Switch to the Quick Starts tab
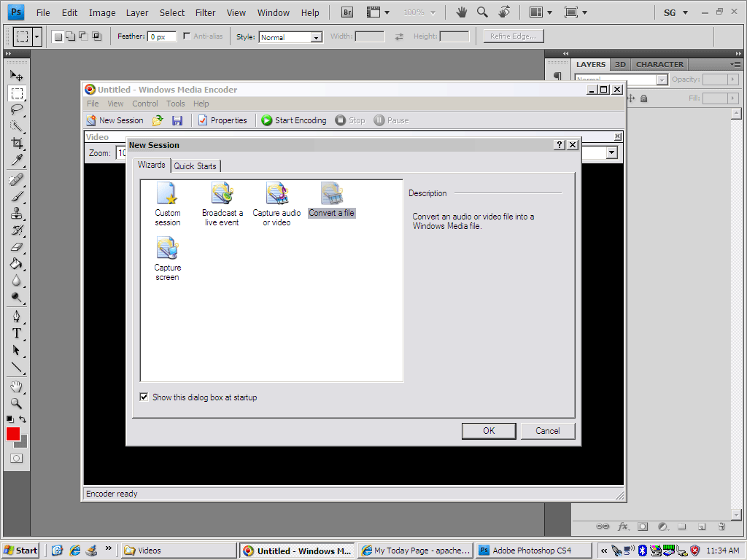Screen dimensions: 747x560 [195, 166]
